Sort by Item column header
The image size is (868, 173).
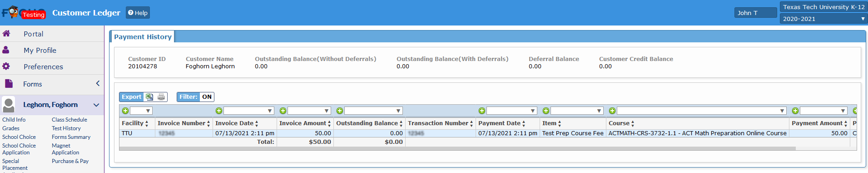pyautogui.click(x=552, y=123)
